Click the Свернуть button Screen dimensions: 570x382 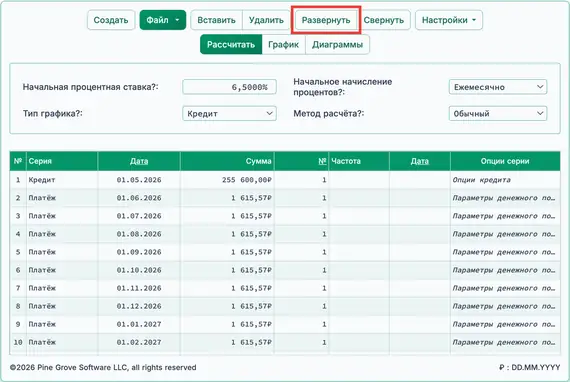[384, 20]
